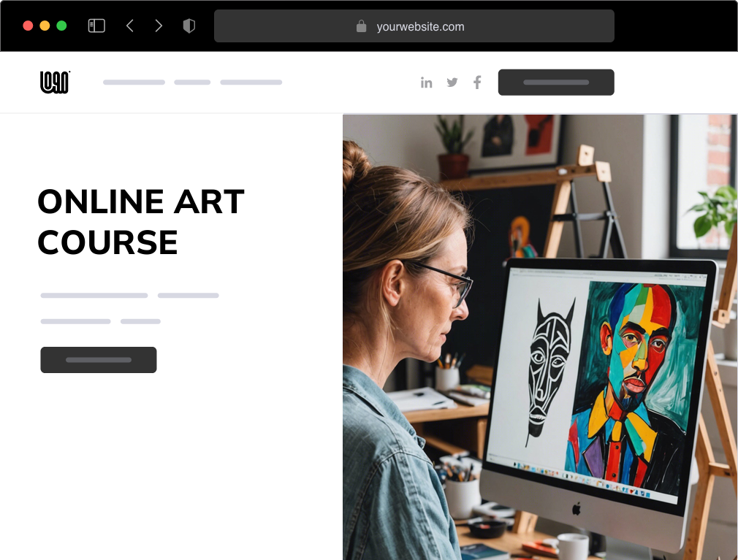The width and height of the screenshot is (738, 560).
Task: Select the second navigation menu placeholder
Action: pyautogui.click(x=192, y=83)
